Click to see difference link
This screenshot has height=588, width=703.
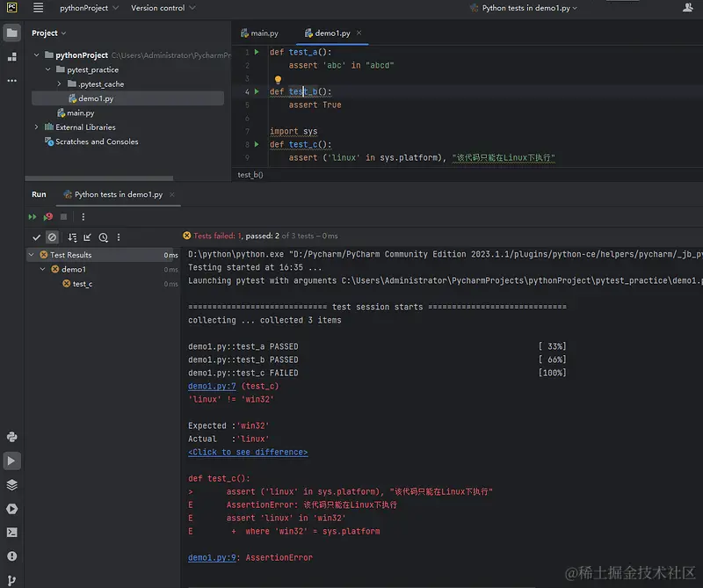(248, 452)
